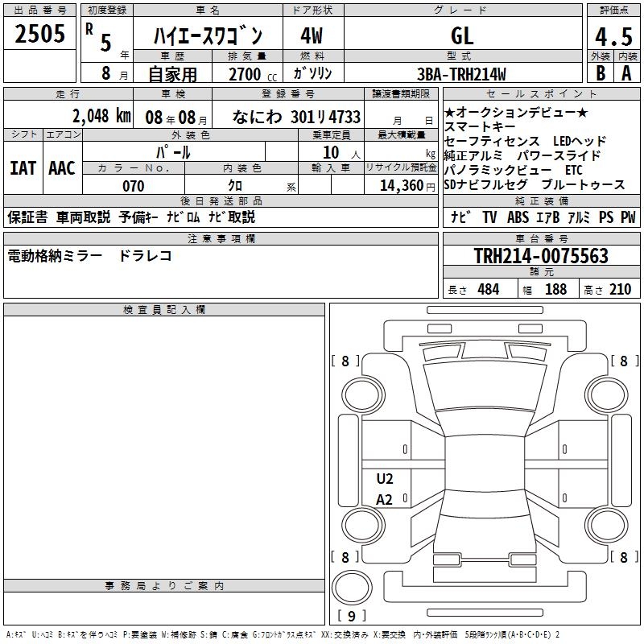Viewport: 644px width, 644px height.
Task: Click the U2 dent mark on diagram
Action: (385, 479)
